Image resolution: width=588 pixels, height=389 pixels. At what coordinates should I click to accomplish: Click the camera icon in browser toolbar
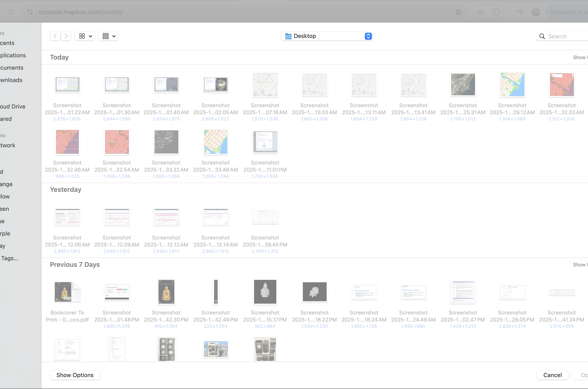point(480,12)
